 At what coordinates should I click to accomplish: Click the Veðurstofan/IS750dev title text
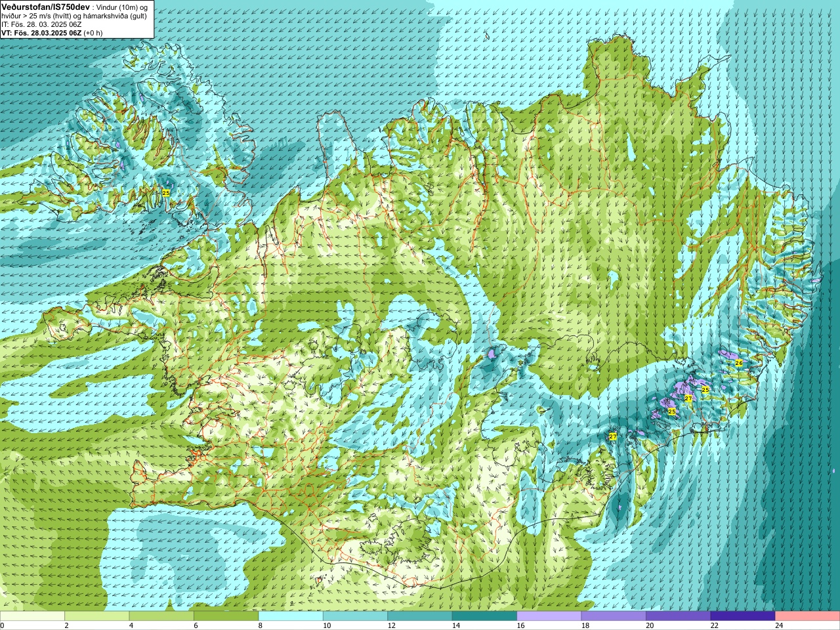point(45,6)
